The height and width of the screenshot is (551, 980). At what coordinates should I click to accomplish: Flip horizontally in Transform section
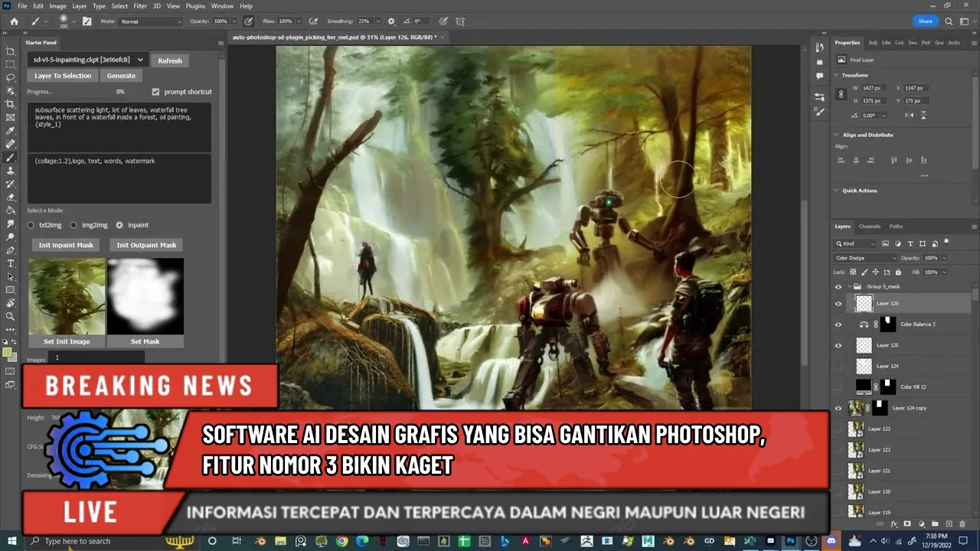(908, 116)
